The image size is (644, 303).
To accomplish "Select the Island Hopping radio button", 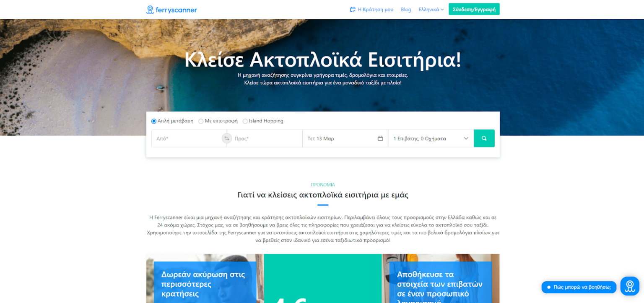I will tap(245, 121).
